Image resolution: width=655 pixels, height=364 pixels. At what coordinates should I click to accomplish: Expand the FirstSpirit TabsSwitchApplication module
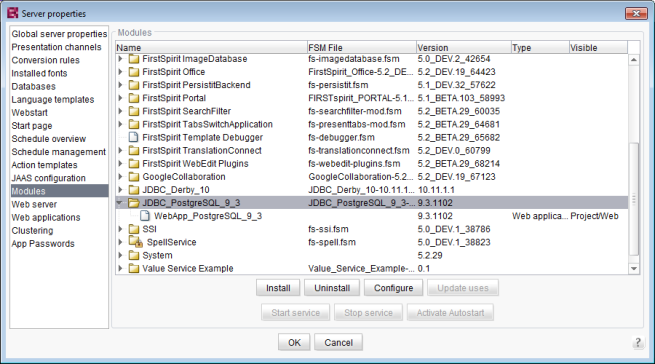click(121, 125)
